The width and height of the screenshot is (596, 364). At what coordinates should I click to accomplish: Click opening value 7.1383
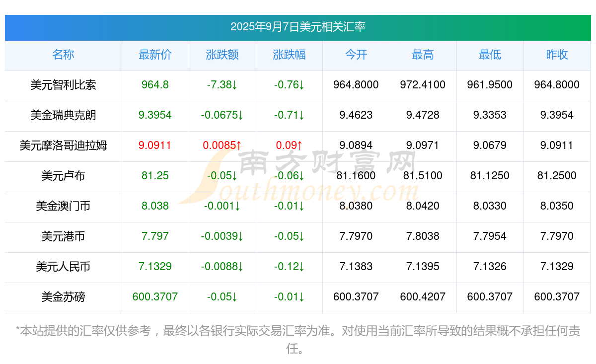click(356, 267)
